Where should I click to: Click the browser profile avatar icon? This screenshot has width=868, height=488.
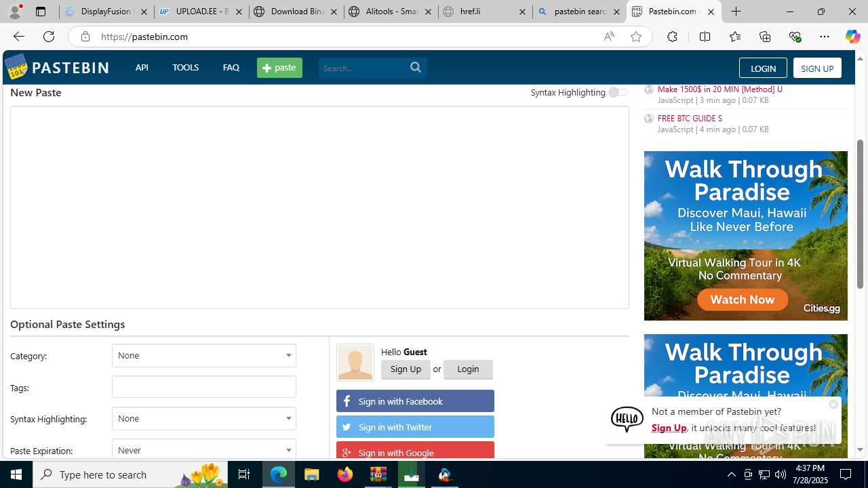tap(15, 12)
